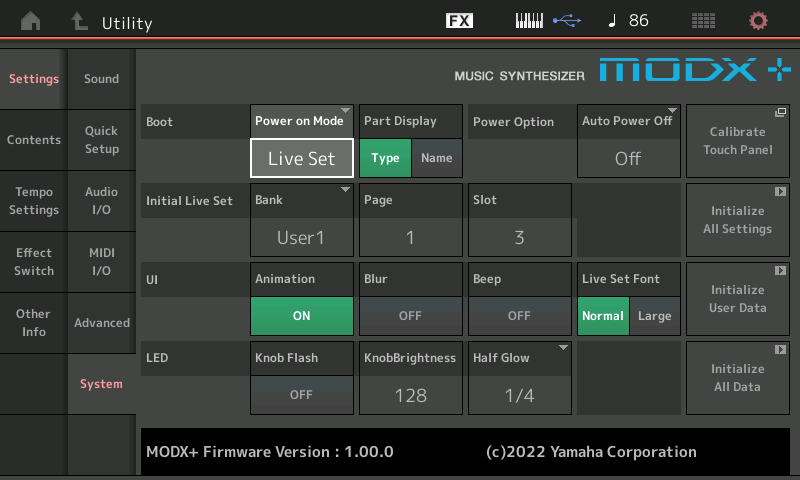Enable the Beep toggle

[519, 315]
